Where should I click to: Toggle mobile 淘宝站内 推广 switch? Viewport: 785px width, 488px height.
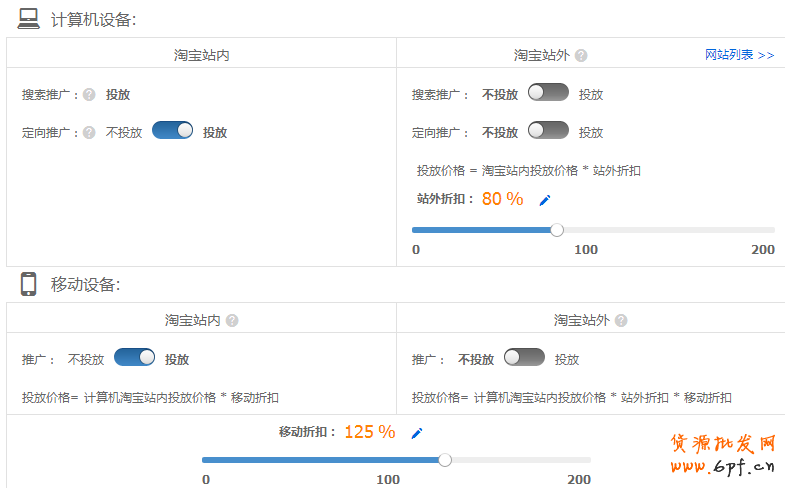click(x=135, y=358)
